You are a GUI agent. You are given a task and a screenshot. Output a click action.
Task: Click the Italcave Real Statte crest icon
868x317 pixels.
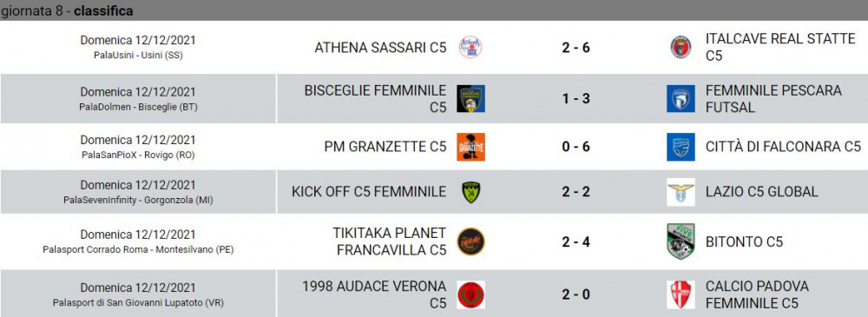click(x=681, y=47)
